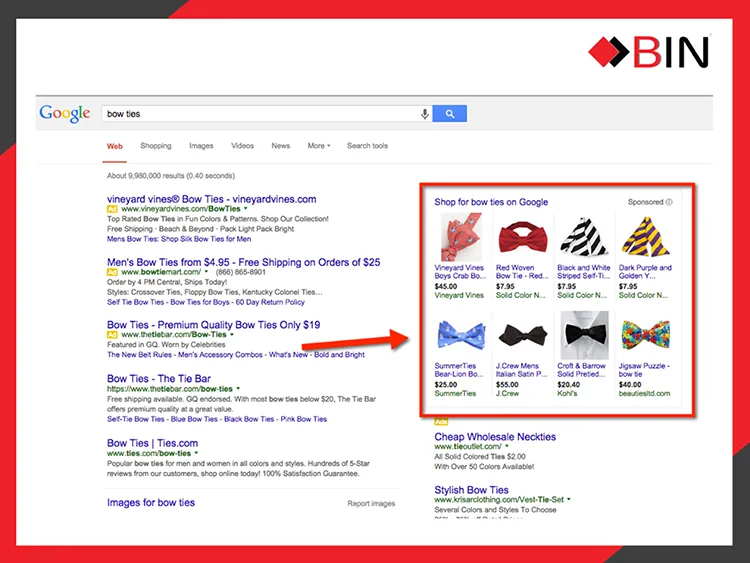Click black and white striped bow tie image
The width and height of the screenshot is (750, 563).
point(584,237)
